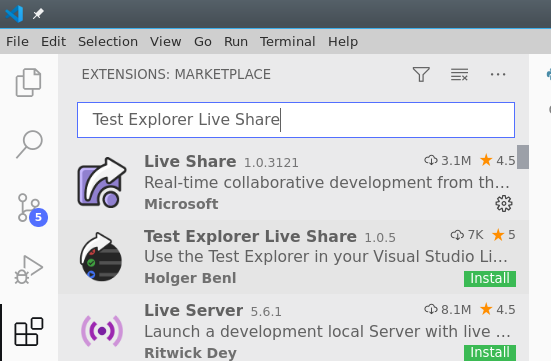The height and width of the screenshot is (361, 551).
Task: Click the 8.1M download count for Live Server
Action: coord(447,310)
